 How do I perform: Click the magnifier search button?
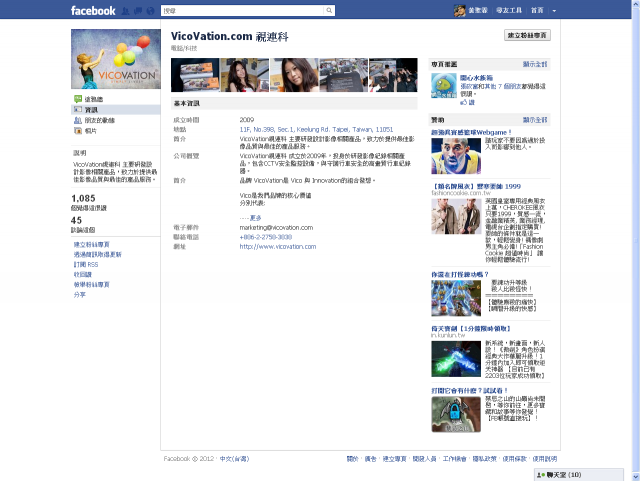(x=329, y=11)
